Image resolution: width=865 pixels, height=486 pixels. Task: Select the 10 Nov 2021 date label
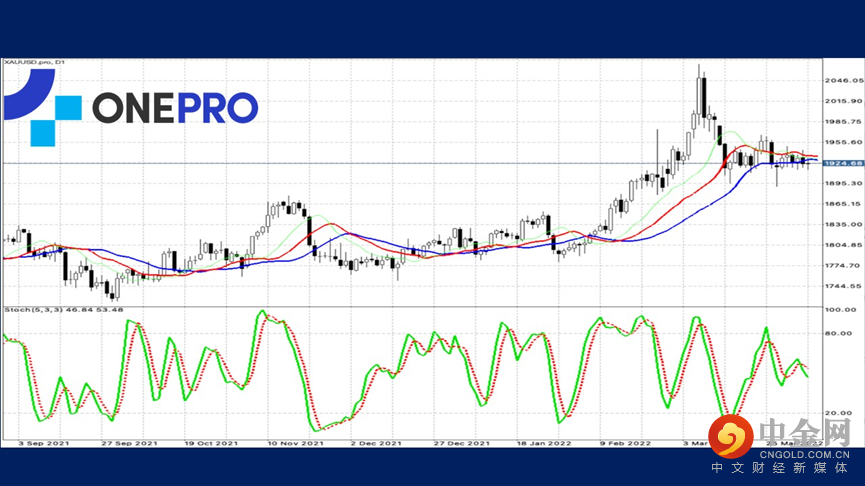295,442
